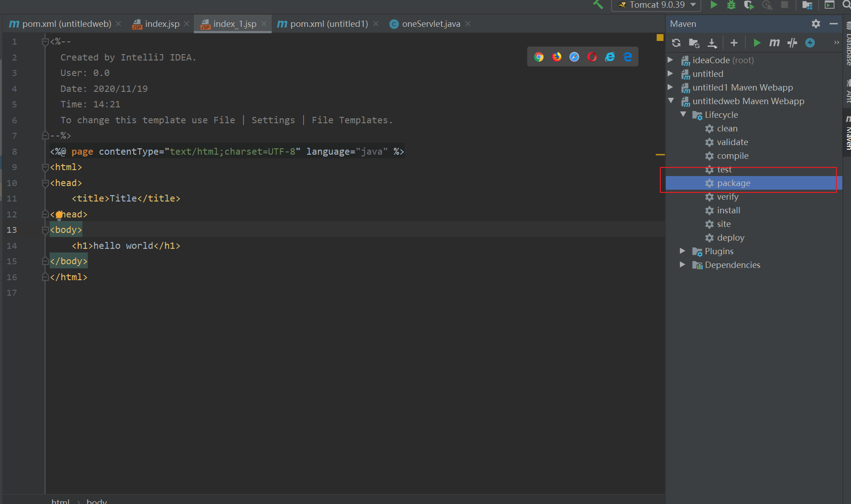Collapse the Lifecycle folder
The height and width of the screenshot is (504, 851).
pyautogui.click(x=683, y=114)
